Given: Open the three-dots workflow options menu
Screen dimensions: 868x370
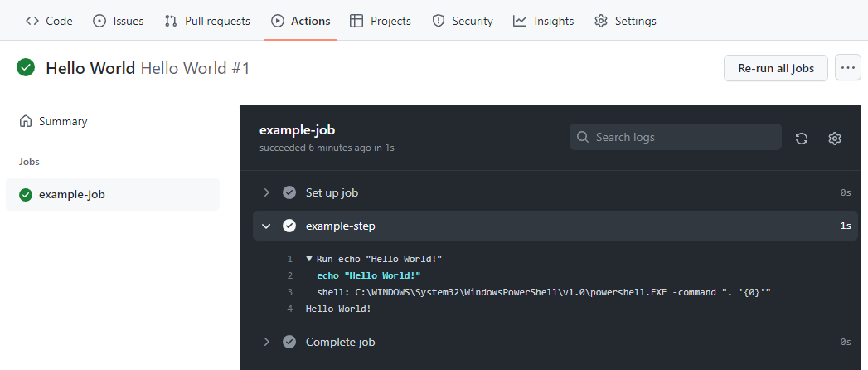Looking at the screenshot, I should pos(848,67).
